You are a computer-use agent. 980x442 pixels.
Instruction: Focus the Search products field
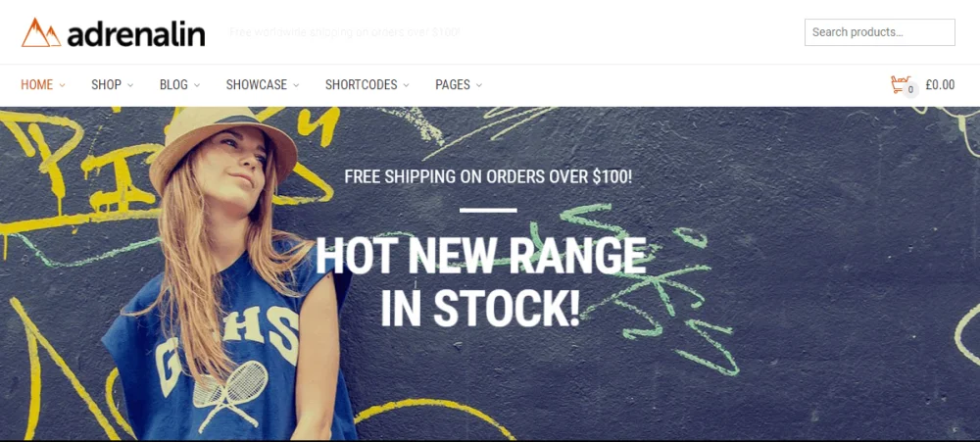(879, 32)
